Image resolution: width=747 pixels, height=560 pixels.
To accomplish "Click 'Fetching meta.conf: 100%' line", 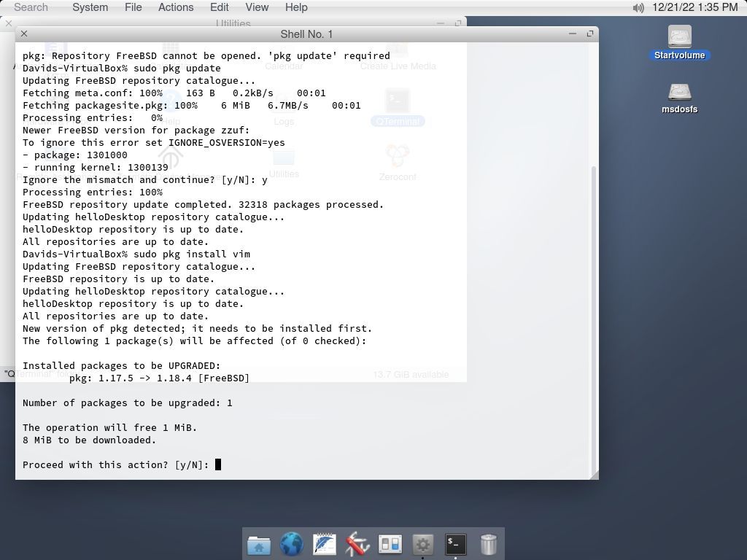I will (174, 93).
